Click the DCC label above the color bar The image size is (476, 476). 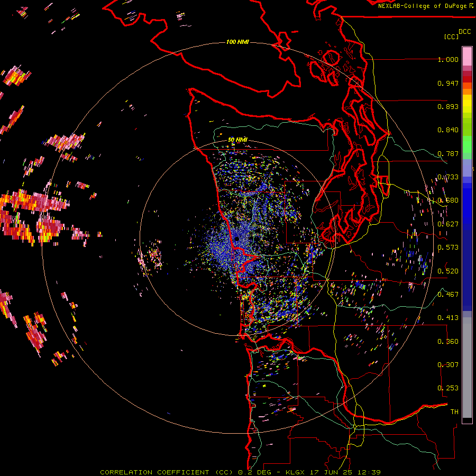(x=464, y=32)
